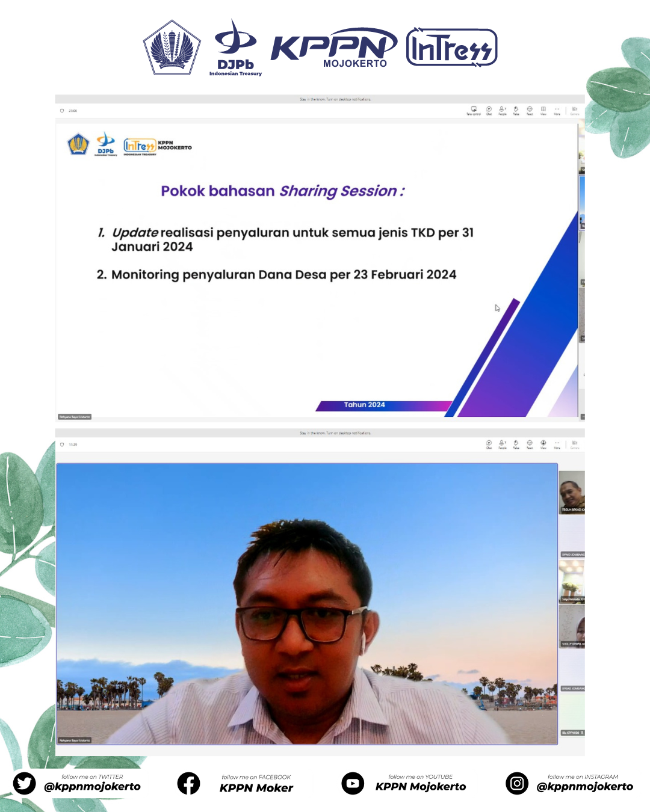
Task: Raise hand in the upper meeting toolbar
Action: coord(516,110)
